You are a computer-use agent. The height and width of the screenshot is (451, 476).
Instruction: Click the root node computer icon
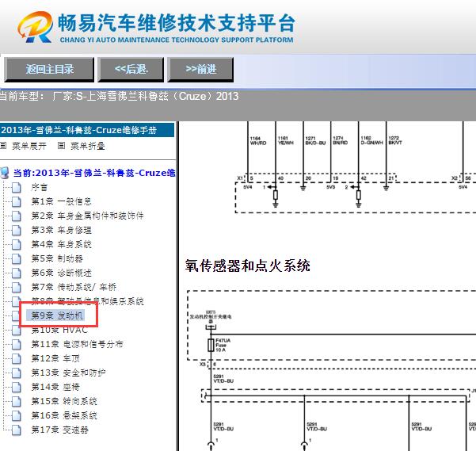pos(5,173)
